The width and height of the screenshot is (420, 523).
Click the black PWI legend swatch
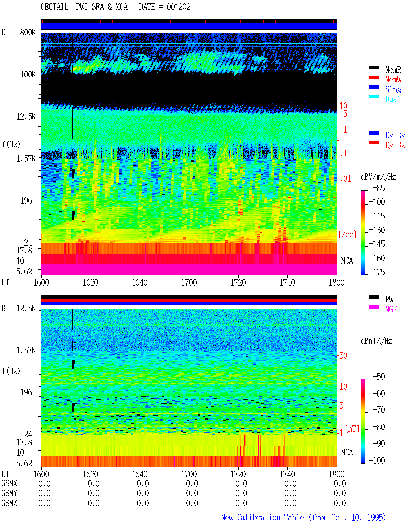374,297
